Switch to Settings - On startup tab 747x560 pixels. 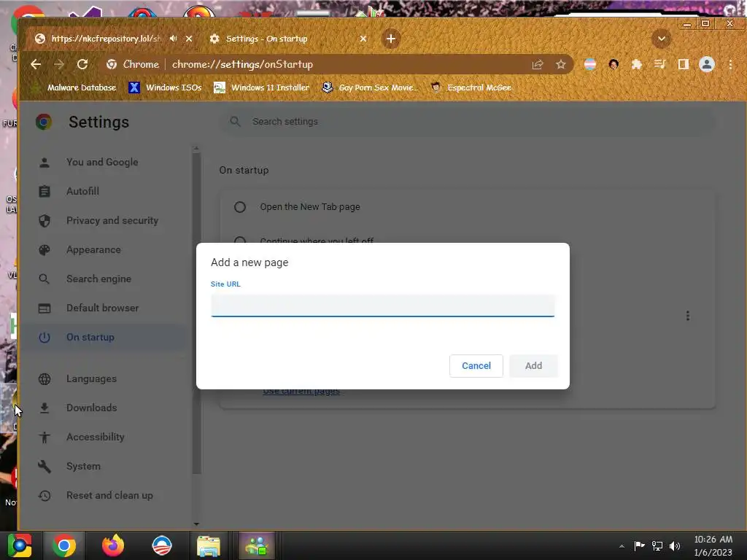[266, 39]
